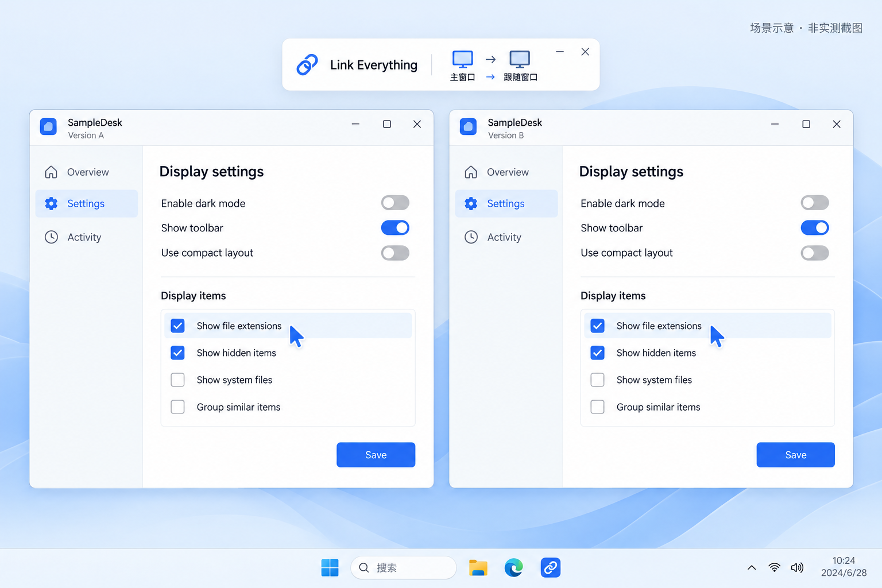
Task: Select the 主窗口 monitor icon
Action: point(462,59)
